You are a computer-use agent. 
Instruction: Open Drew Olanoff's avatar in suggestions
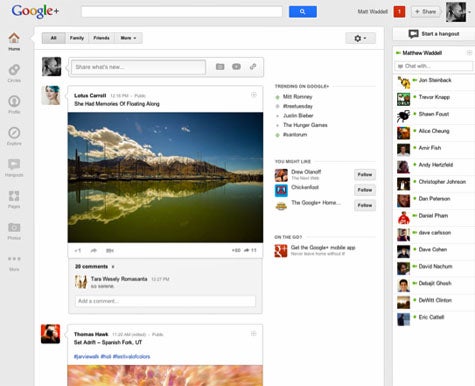(281, 175)
